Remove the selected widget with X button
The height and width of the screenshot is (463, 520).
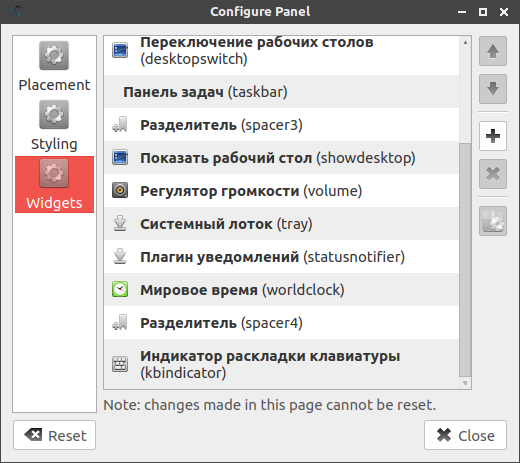coord(493,174)
